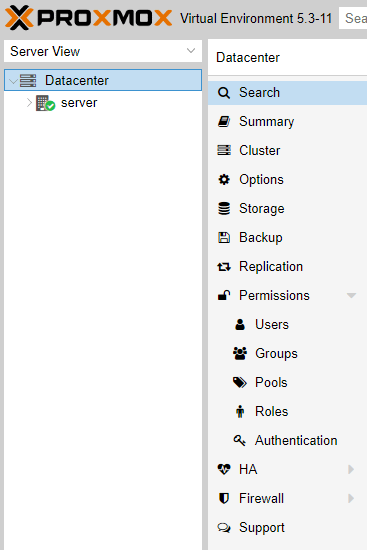367x550 pixels.
Task: Open the Users list
Action: click(x=287, y=324)
